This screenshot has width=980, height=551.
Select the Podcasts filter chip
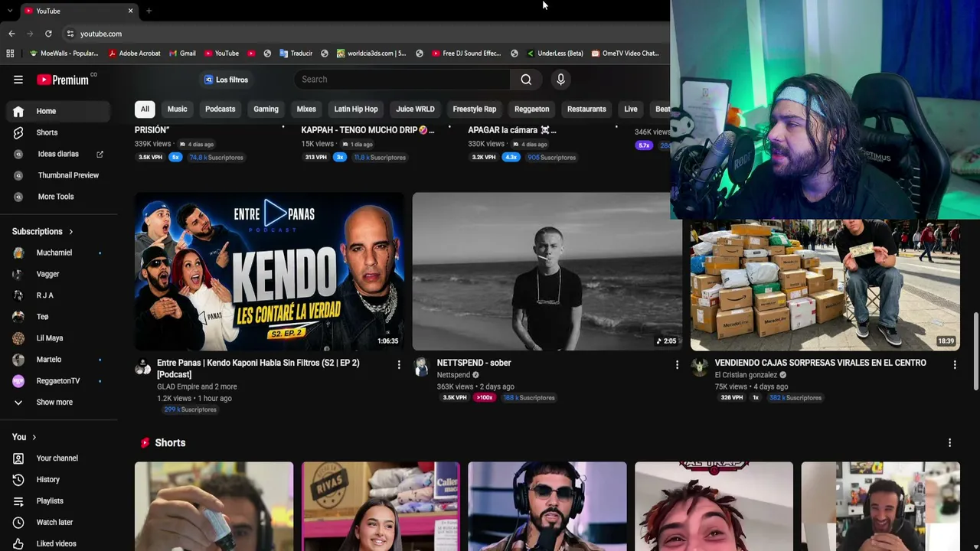click(220, 109)
